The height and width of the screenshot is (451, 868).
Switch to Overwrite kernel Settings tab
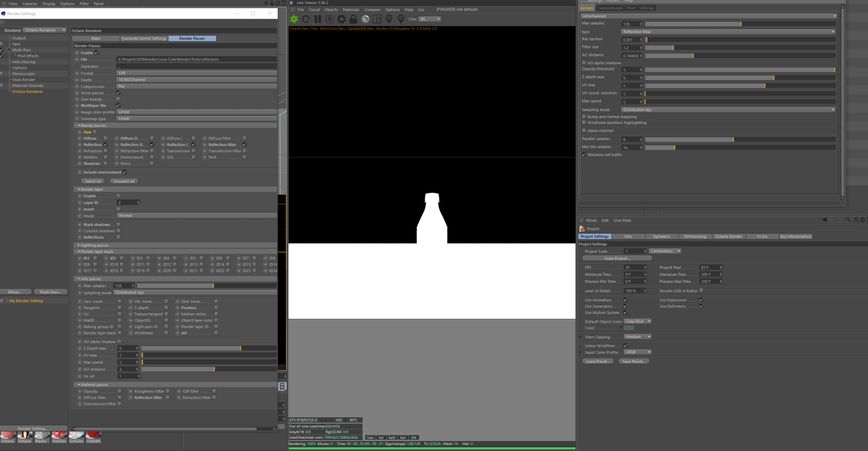tap(144, 38)
